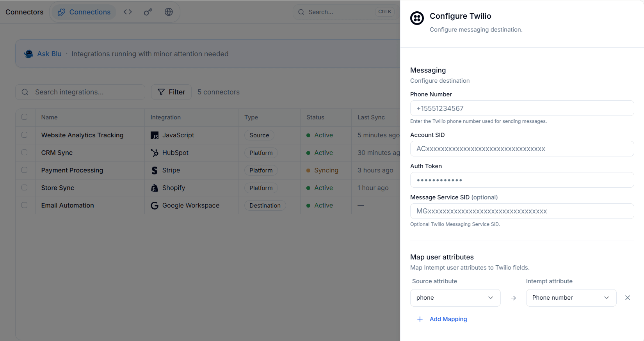Click the Source type badge
Screen dimensions: 644x341
259,135
